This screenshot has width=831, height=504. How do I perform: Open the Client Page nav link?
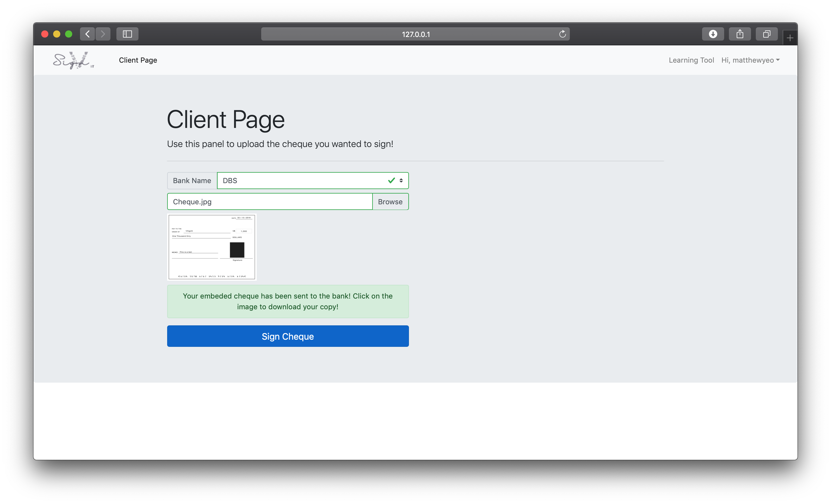[138, 60]
